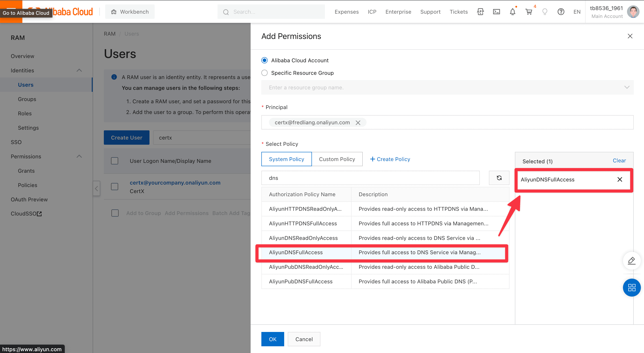
Task: Open certx@yourcompany.onaliyun.com user link
Action: point(175,183)
